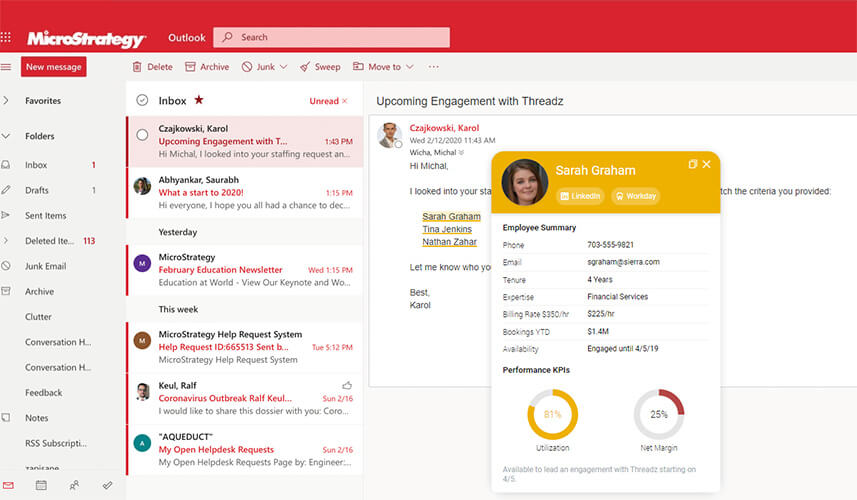857x500 pixels.
Task: Open the Sent Items folder
Action: coord(45,215)
